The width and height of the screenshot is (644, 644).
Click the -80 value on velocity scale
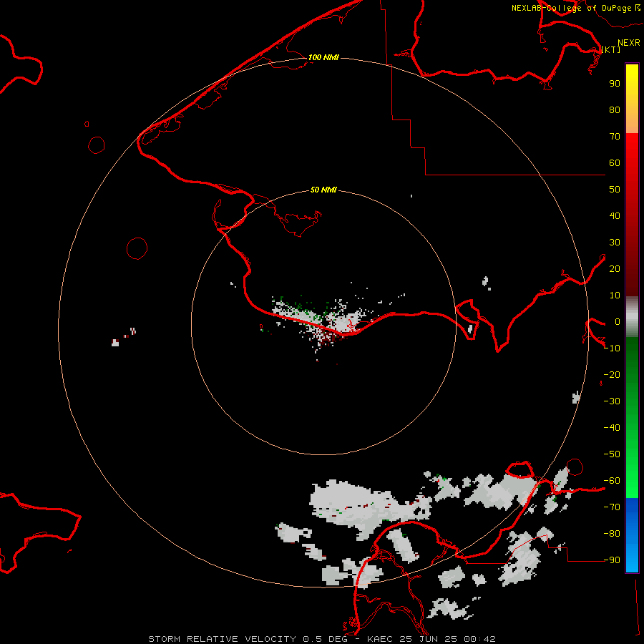612,534
